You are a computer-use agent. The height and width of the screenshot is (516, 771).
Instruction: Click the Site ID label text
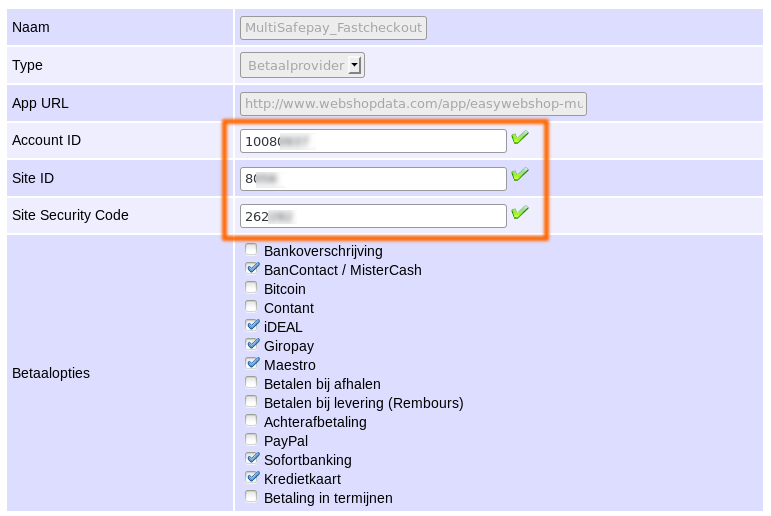pyautogui.click(x=33, y=178)
